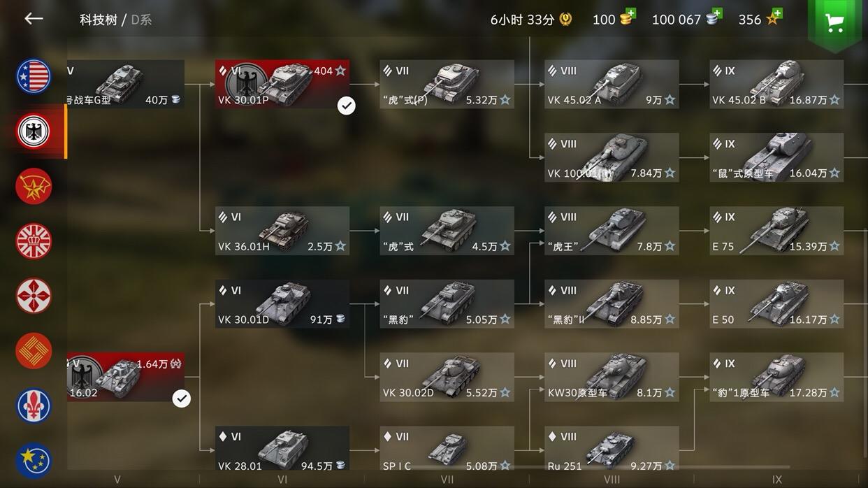Viewport: 868px width, 488px height.
Task: Toggle the checkmark on VK 30.01P
Action: coord(346,106)
